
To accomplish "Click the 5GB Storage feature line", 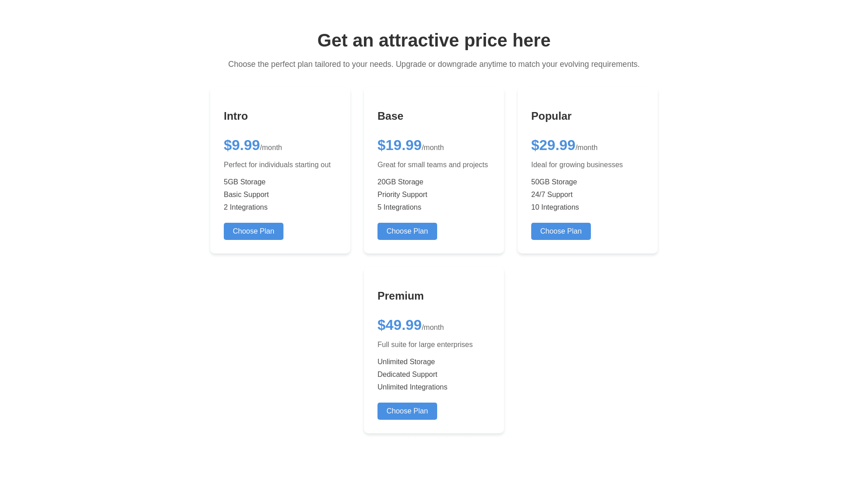I will coord(245,182).
